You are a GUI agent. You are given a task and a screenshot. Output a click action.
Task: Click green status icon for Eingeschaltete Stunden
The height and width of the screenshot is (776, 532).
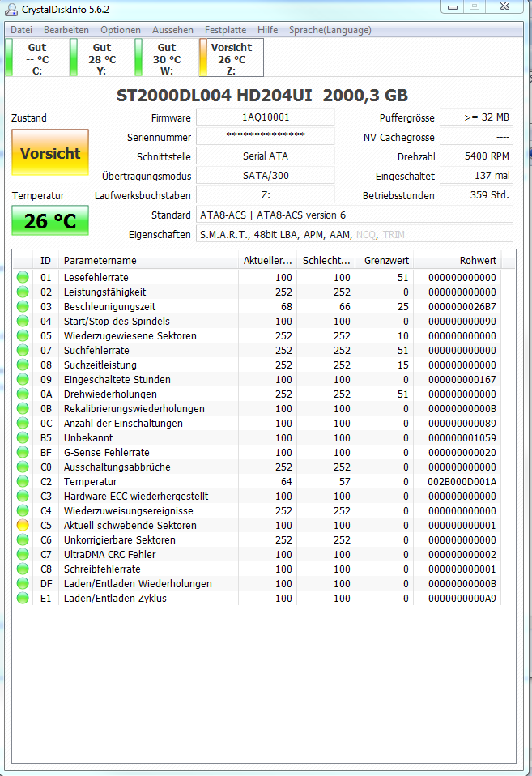[x=23, y=379]
